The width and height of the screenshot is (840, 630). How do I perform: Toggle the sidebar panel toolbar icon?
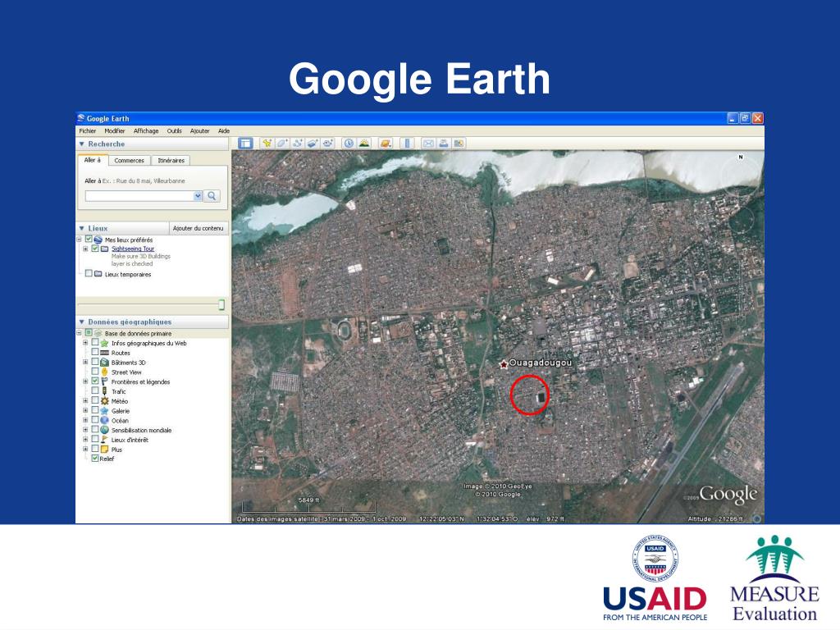click(x=245, y=143)
